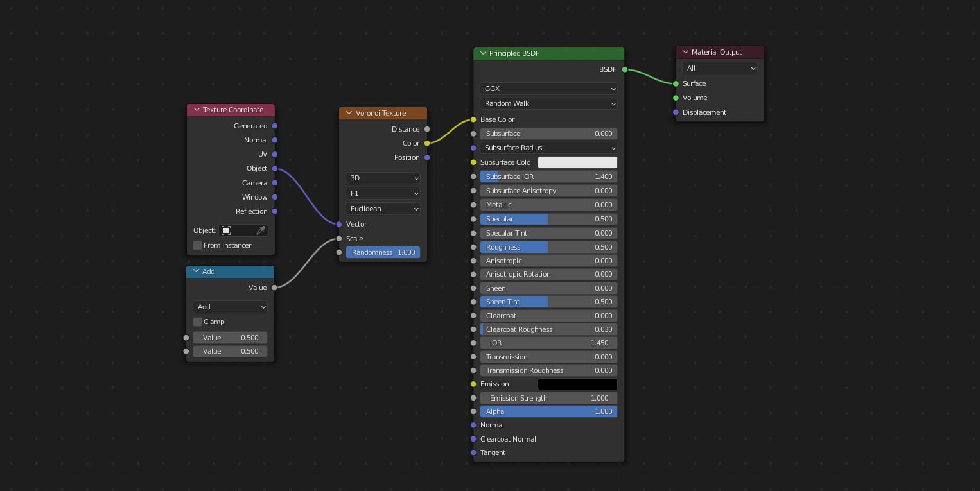The height and width of the screenshot is (491, 980).
Task: Enable From Instancer on Texture Coordinate
Action: tap(197, 245)
